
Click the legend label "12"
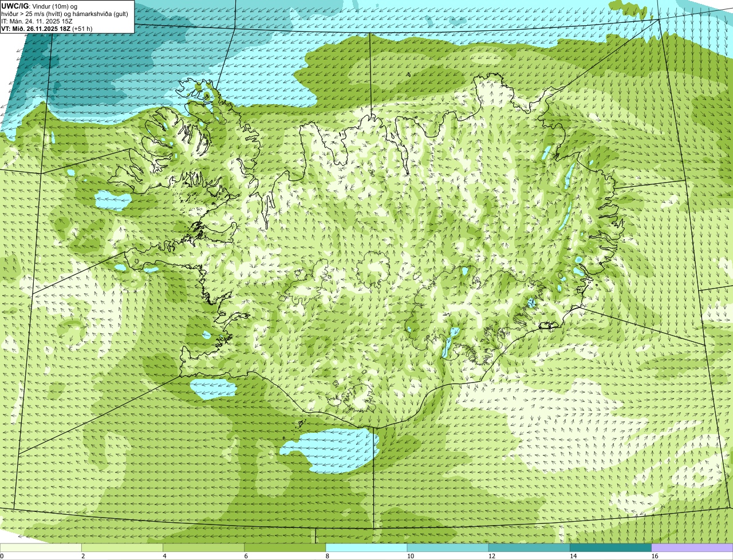tap(491, 556)
